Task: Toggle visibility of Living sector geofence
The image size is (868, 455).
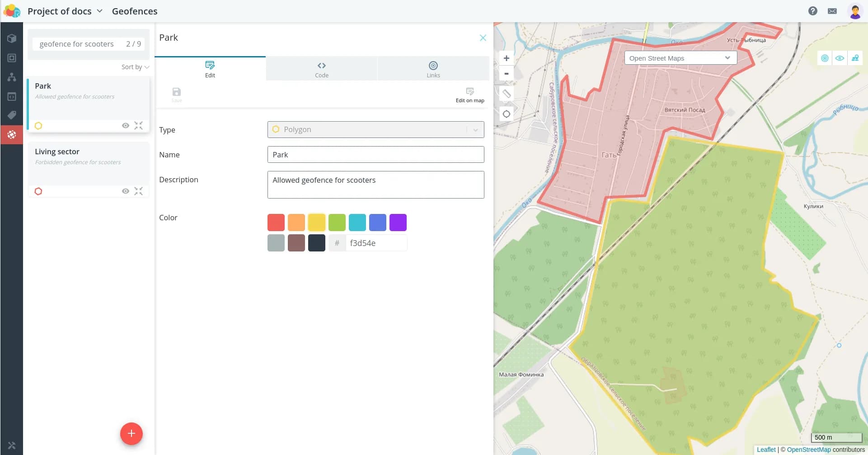Action: click(x=126, y=191)
